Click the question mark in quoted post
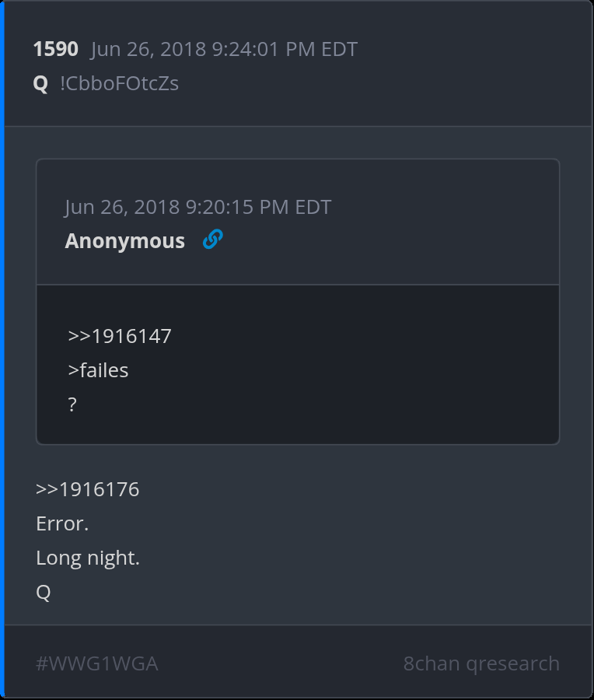The image size is (594, 700). [72, 404]
